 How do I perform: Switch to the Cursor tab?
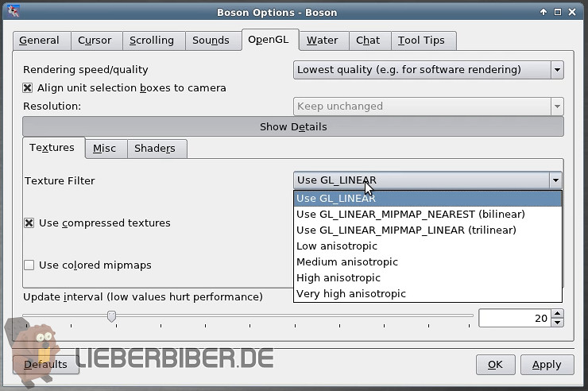coord(97,41)
